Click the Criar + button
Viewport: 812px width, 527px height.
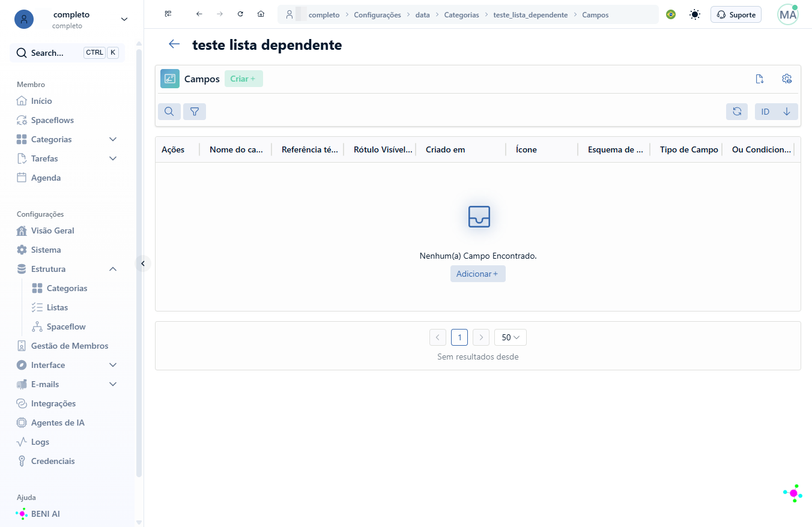pos(244,79)
